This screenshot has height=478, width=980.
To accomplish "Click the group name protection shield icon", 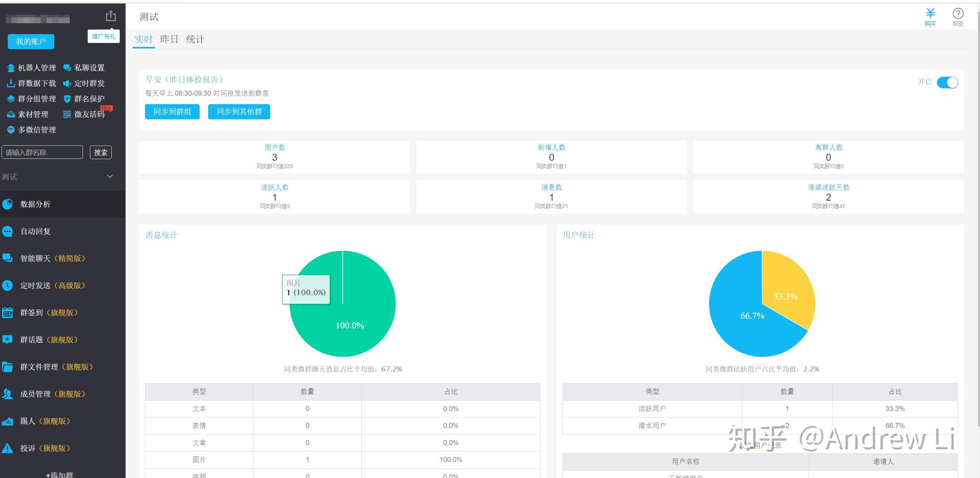I will click(67, 99).
